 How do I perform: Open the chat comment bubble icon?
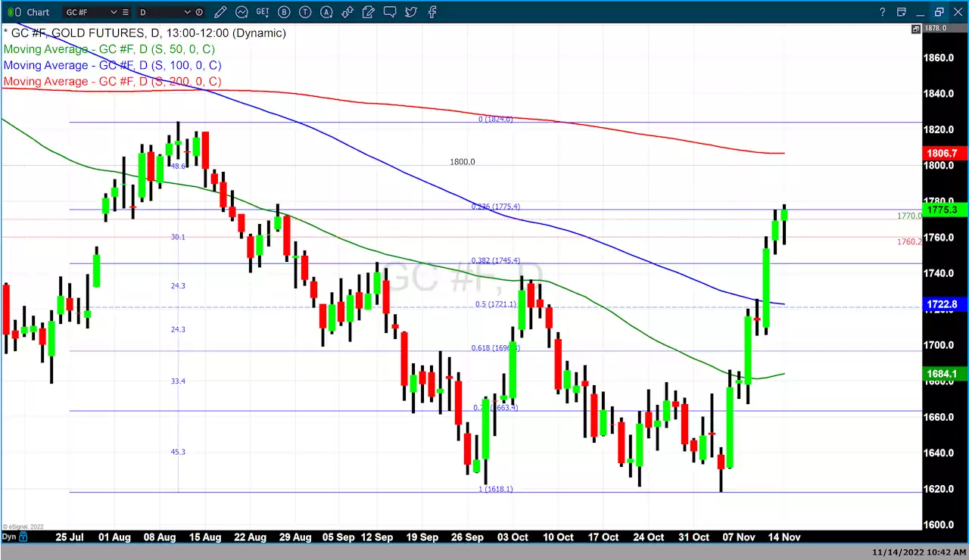[x=389, y=12]
